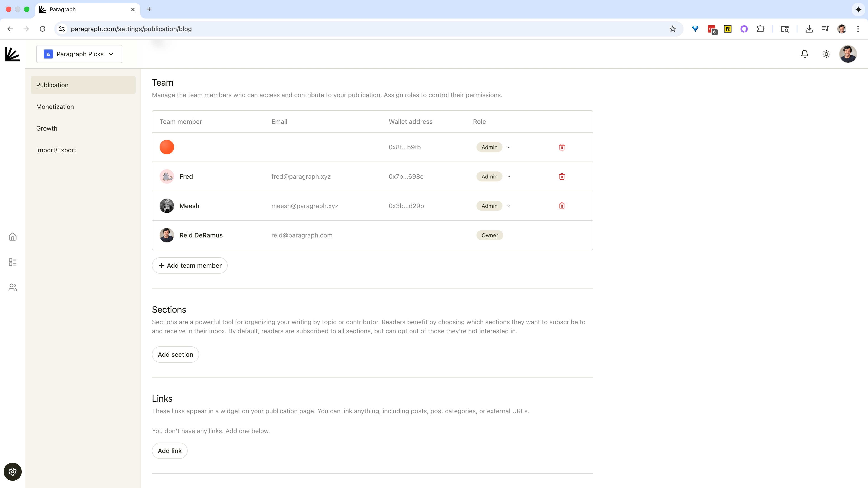Switch to Monetization settings tab
This screenshot has width=868, height=488.
55,107
